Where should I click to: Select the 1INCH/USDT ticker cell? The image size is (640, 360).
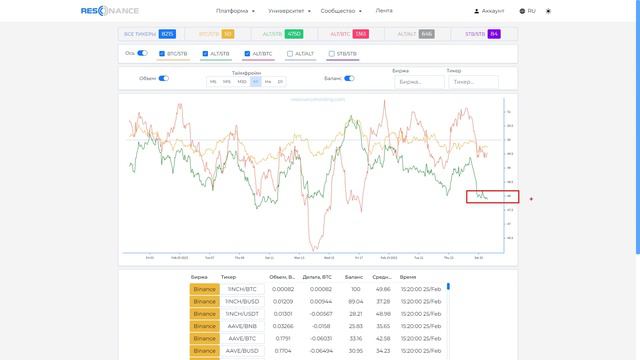click(242, 313)
